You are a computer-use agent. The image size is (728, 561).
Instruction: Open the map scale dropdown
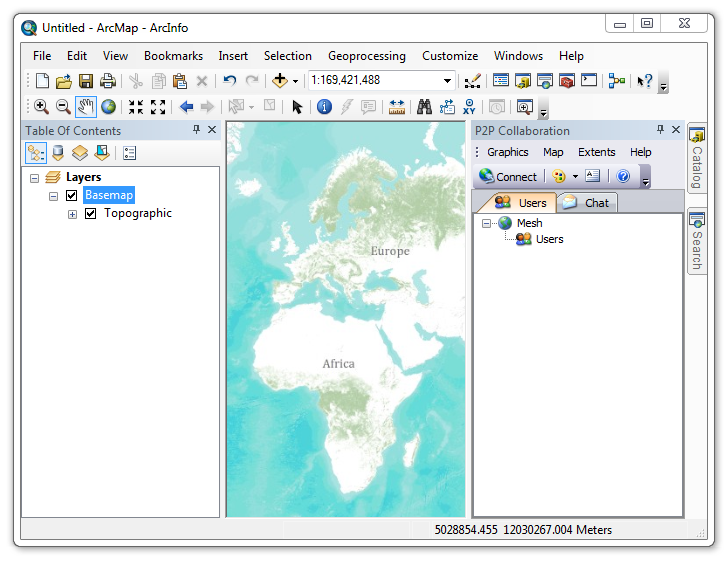tap(447, 81)
